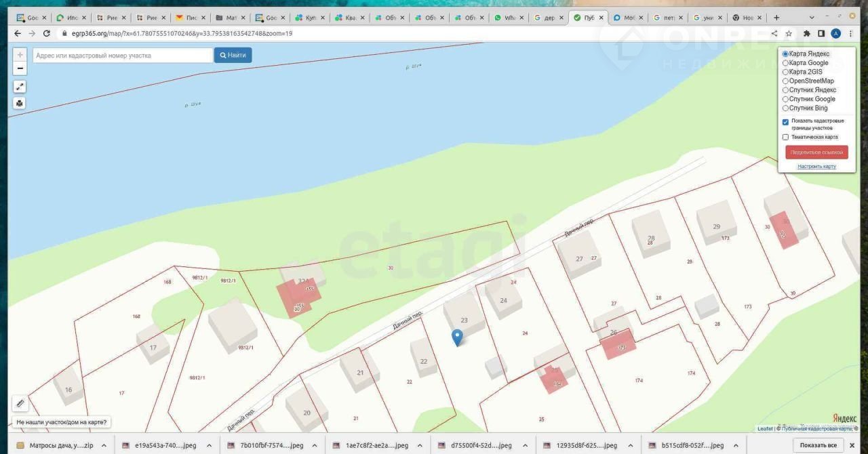Open chevron menu for e19a543a jpeg download
868x454 pixels.
tap(209, 445)
